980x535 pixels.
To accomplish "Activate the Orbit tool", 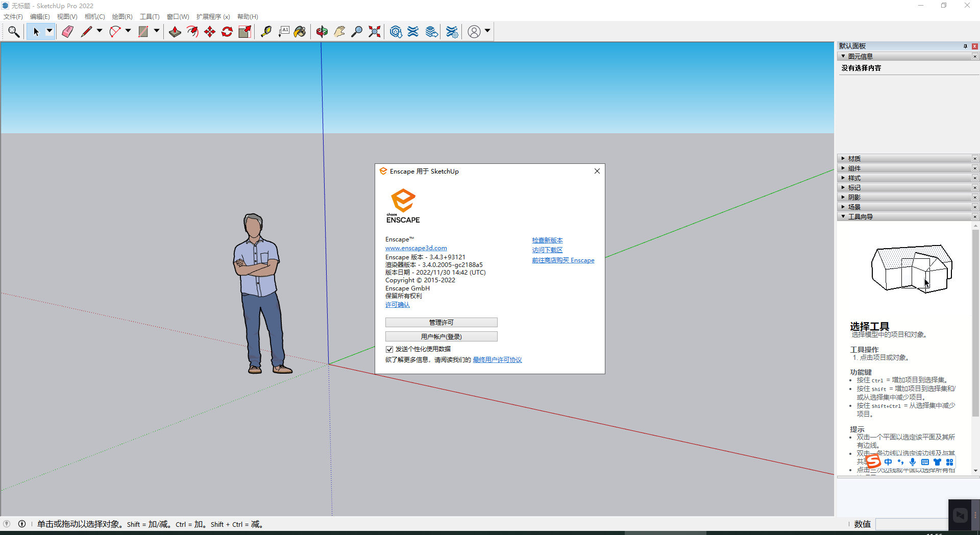I will tap(322, 32).
